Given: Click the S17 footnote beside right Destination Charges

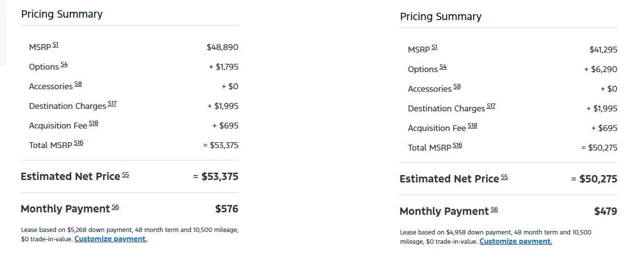Looking at the screenshot, I should (x=491, y=106).
